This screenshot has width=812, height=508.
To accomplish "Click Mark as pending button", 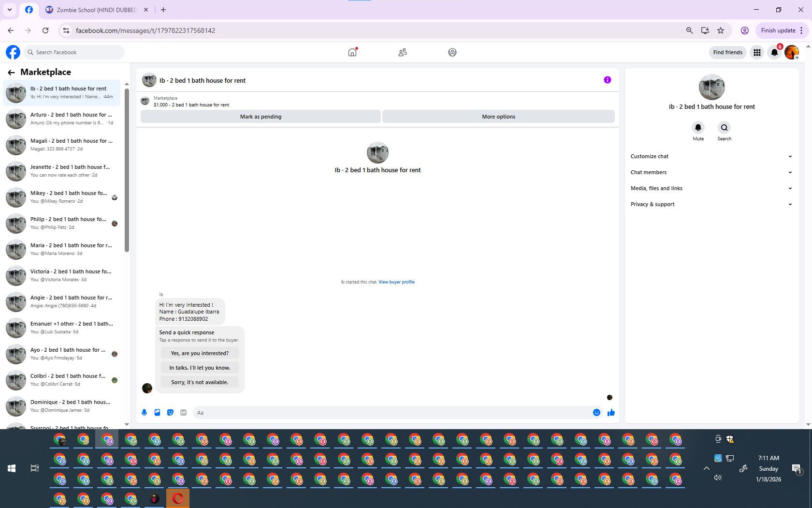I will 261,117.
